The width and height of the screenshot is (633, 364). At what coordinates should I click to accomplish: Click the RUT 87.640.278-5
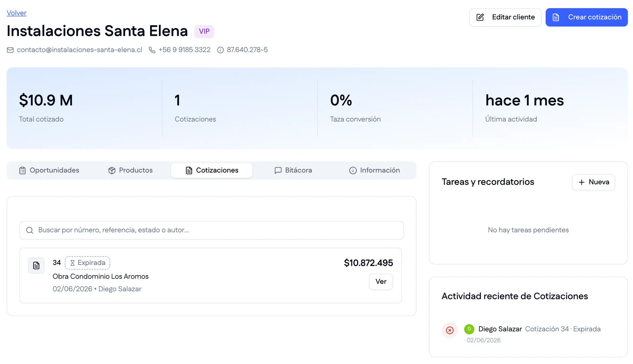[247, 50]
